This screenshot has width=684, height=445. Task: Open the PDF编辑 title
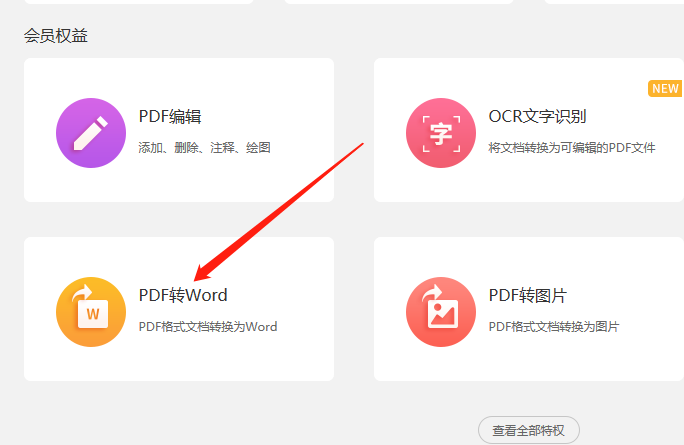click(170, 116)
